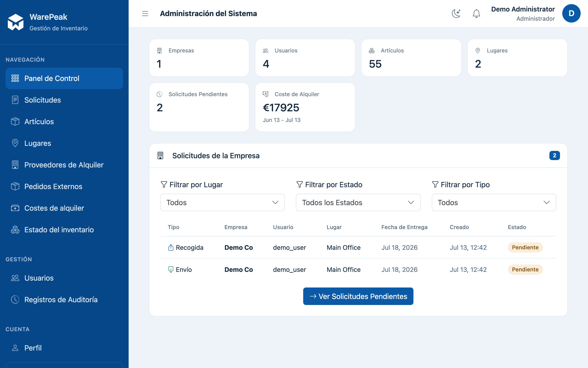This screenshot has width=588, height=368.
Task: Click the Solicitudes document icon in sidebar
Action: click(15, 100)
